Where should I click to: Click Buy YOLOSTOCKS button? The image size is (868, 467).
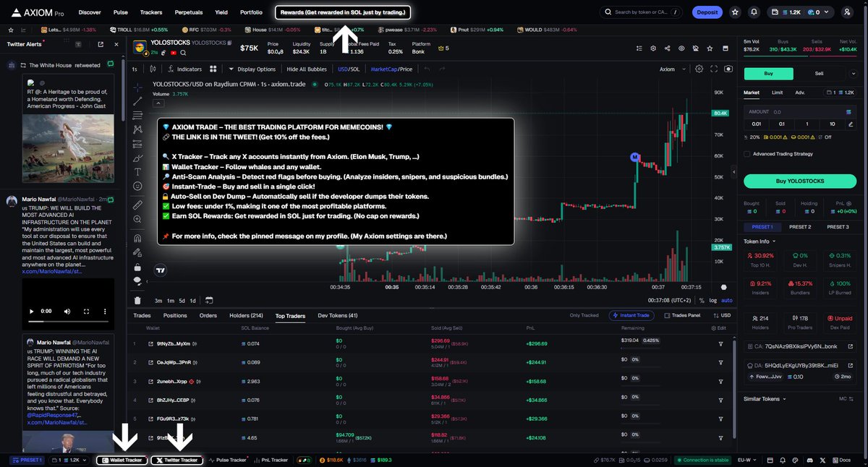click(x=799, y=181)
